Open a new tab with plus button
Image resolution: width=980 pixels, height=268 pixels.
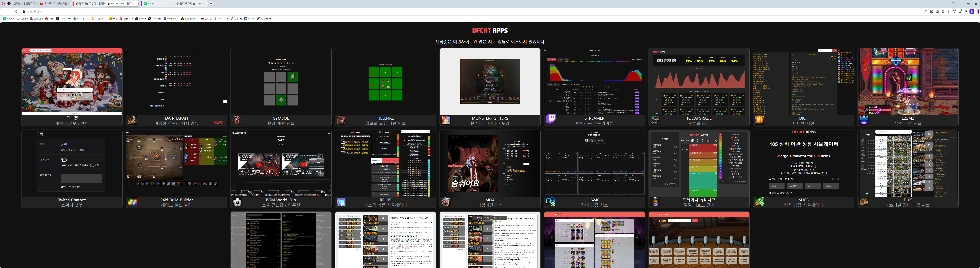(x=211, y=3)
